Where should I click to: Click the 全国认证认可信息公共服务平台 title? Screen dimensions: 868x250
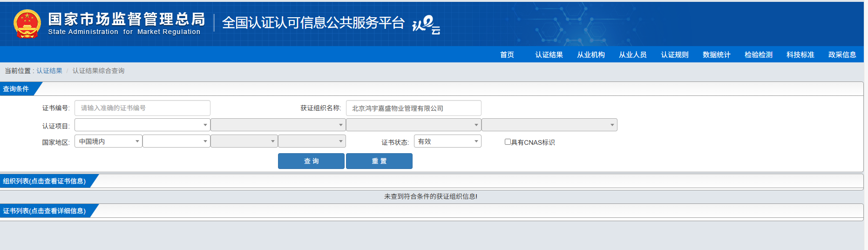coord(313,22)
